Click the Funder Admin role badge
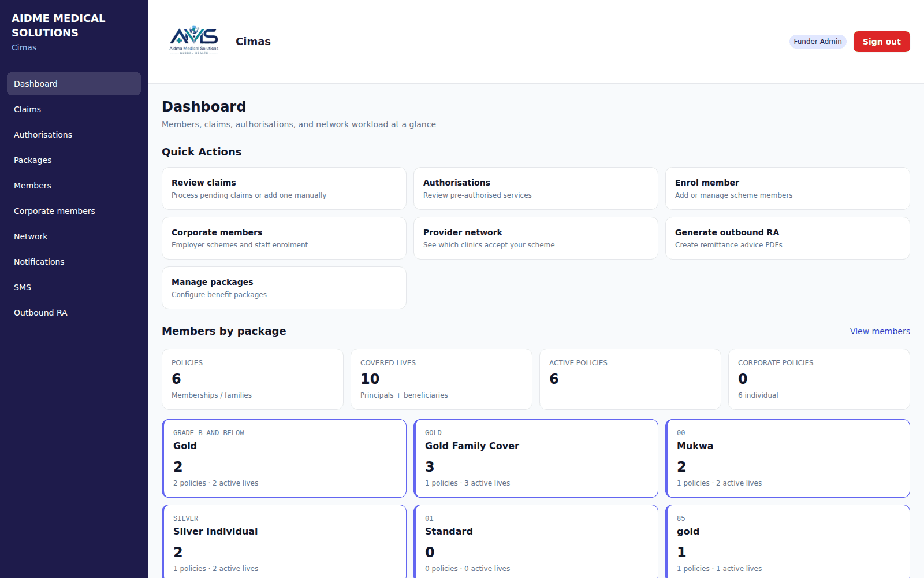The width and height of the screenshot is (924, 578). [818, 42]
